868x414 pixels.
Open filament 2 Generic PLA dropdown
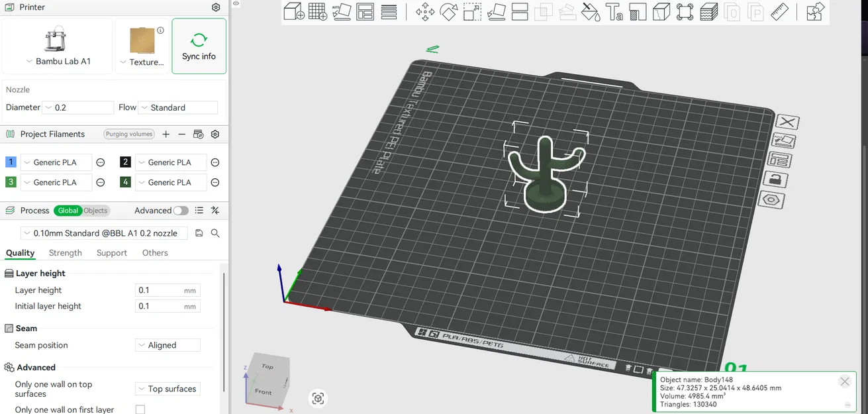(171, 162)
